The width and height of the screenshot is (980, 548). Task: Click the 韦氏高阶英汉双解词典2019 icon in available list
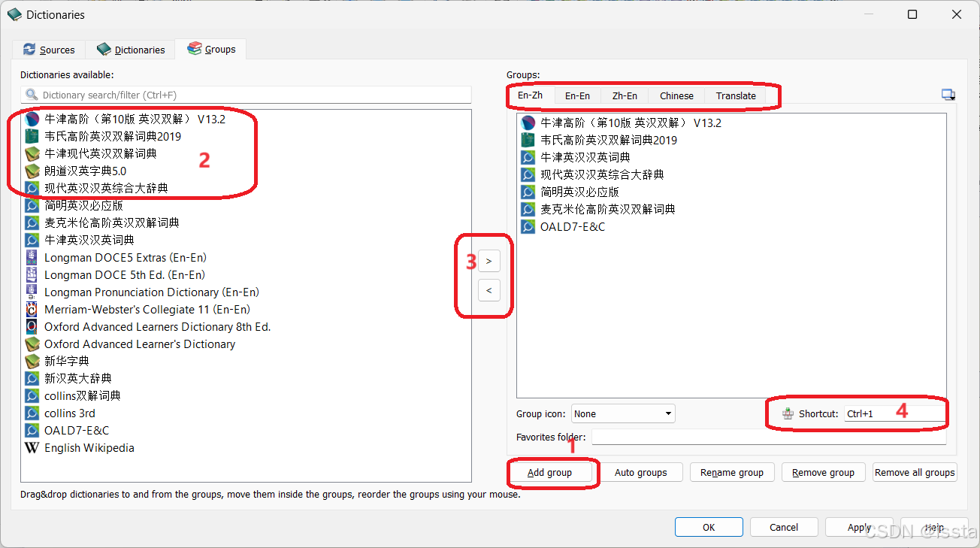[32, 136]
